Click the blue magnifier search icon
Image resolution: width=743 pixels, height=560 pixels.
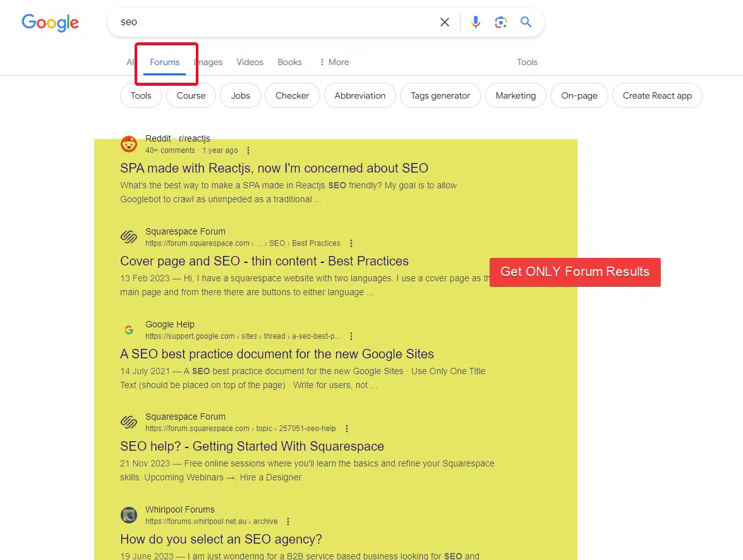click(526, 22)
